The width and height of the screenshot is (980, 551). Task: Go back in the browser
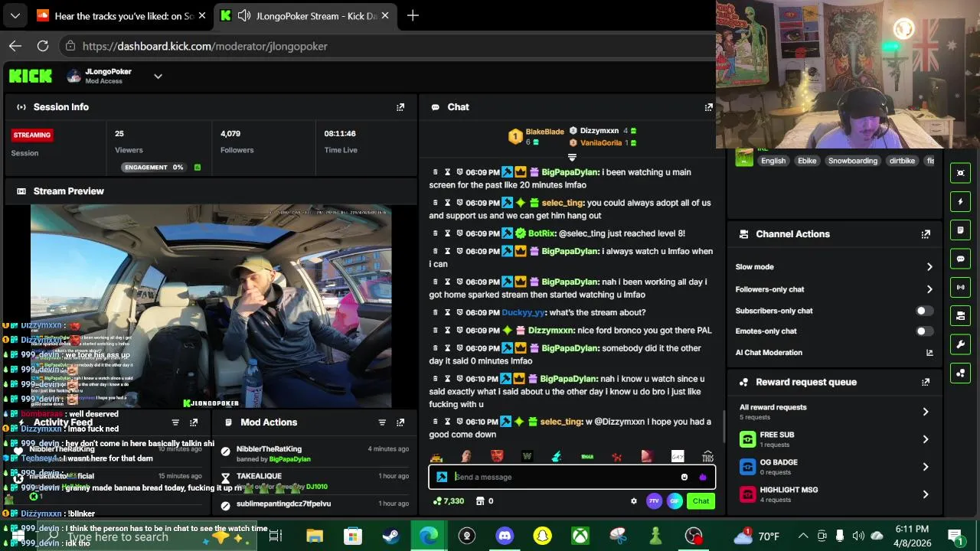(x=15, y=46)
